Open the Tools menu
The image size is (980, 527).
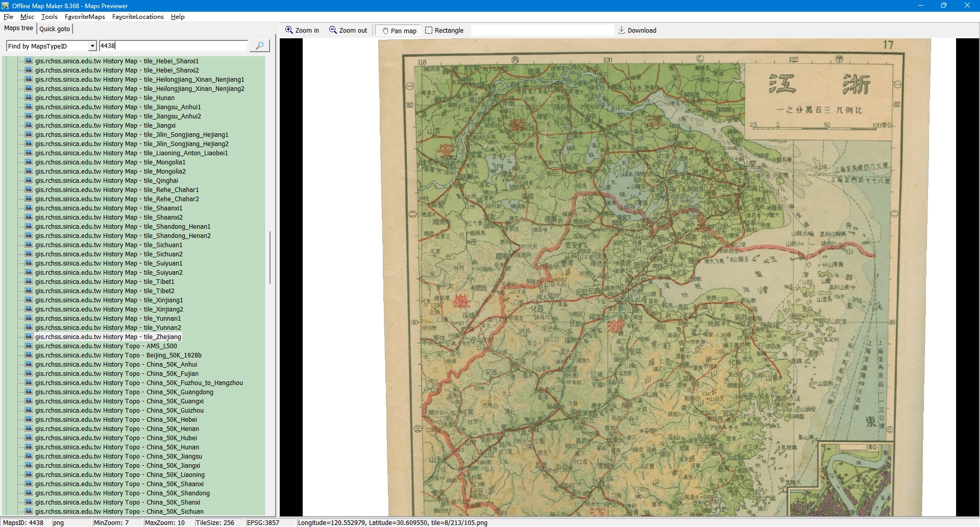(x=49, y=17)
